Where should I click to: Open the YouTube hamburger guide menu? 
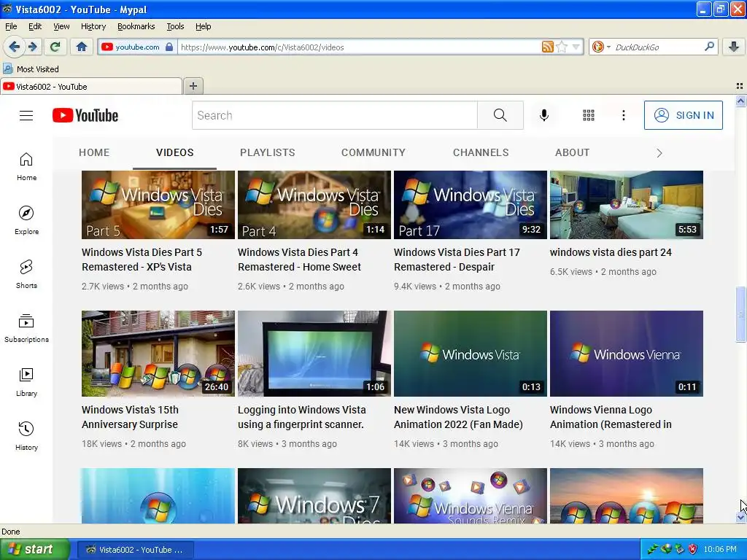click(26, 116)
